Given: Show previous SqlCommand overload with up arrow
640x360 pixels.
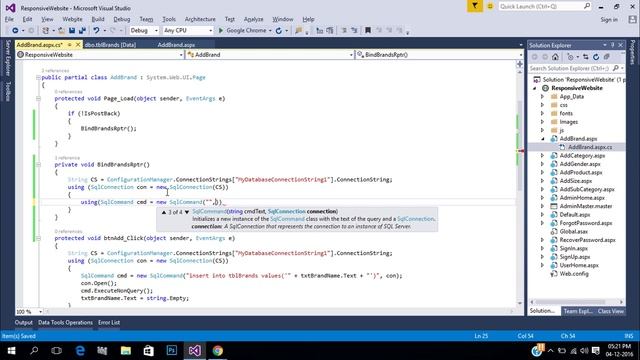Looking at the screenshot, I should [164, 212].
